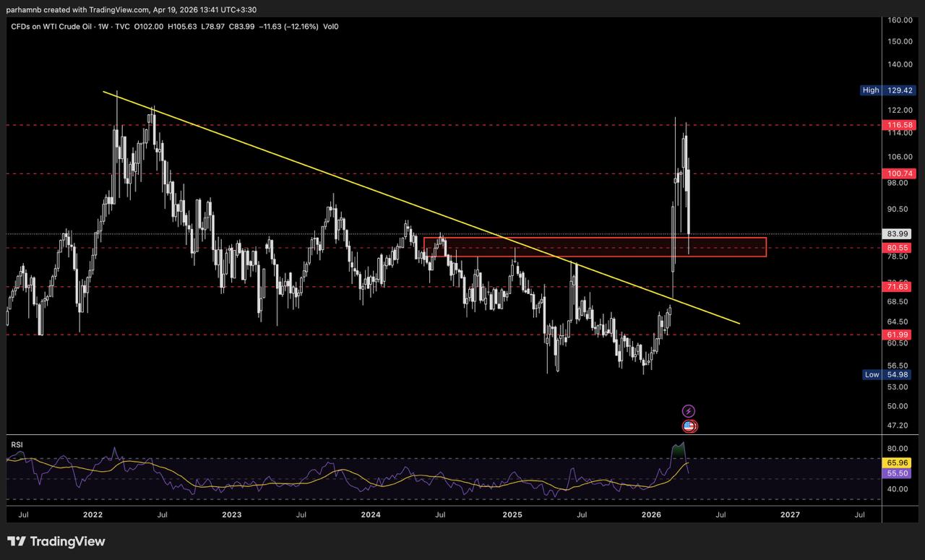Select the 71.63 horizontal level tag
Image resolution: width=925 pixels, height=560 pixels.
(900, 287)
